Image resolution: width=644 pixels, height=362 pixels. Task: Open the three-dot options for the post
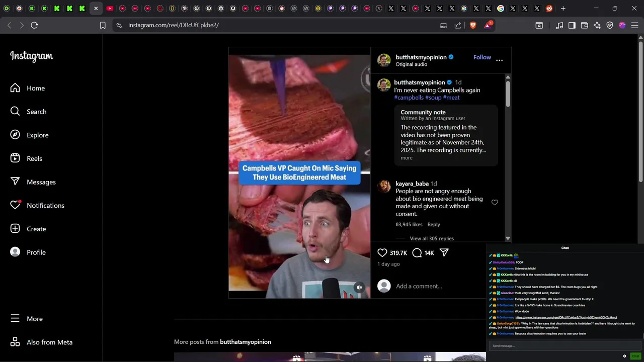(499, 60)
